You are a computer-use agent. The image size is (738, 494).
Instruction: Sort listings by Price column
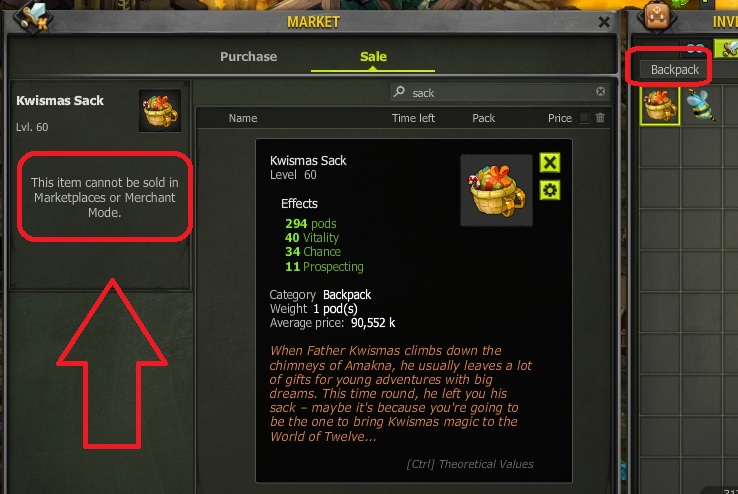560,118
